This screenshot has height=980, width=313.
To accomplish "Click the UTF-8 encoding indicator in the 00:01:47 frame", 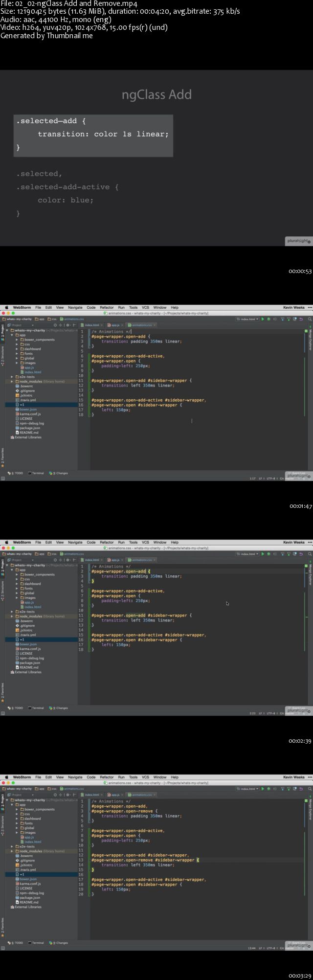I will pyautogui.click(x=271, y=479).
